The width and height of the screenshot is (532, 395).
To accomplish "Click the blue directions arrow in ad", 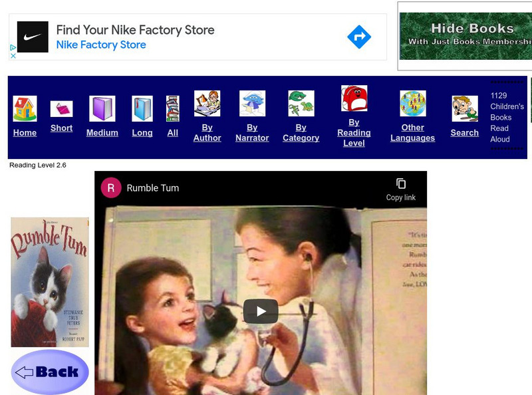I will (359, 37).
